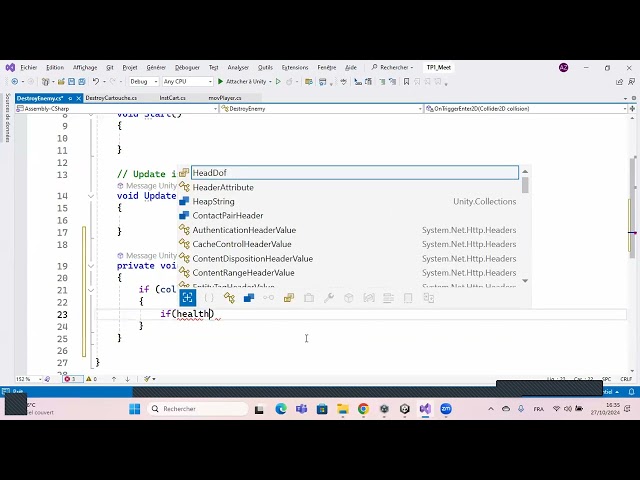The image size is (640, 480).
Task: Toggle the cube methods filter in IntelliSense
Action: [349, 298]
